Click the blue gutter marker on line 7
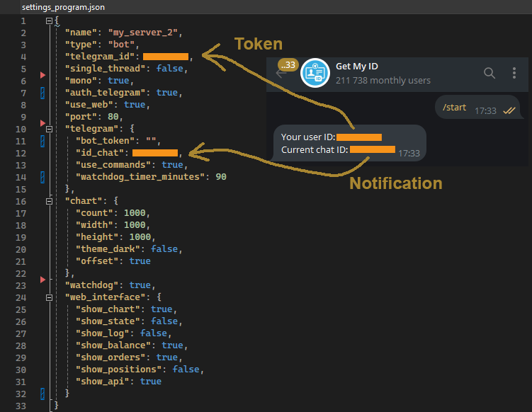532x412 pixels. (43, 93)
